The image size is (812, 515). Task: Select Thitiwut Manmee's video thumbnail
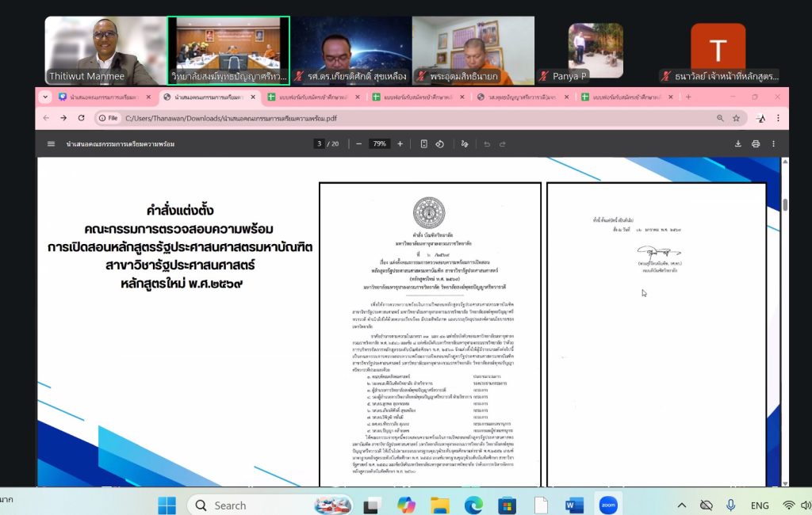104,51
